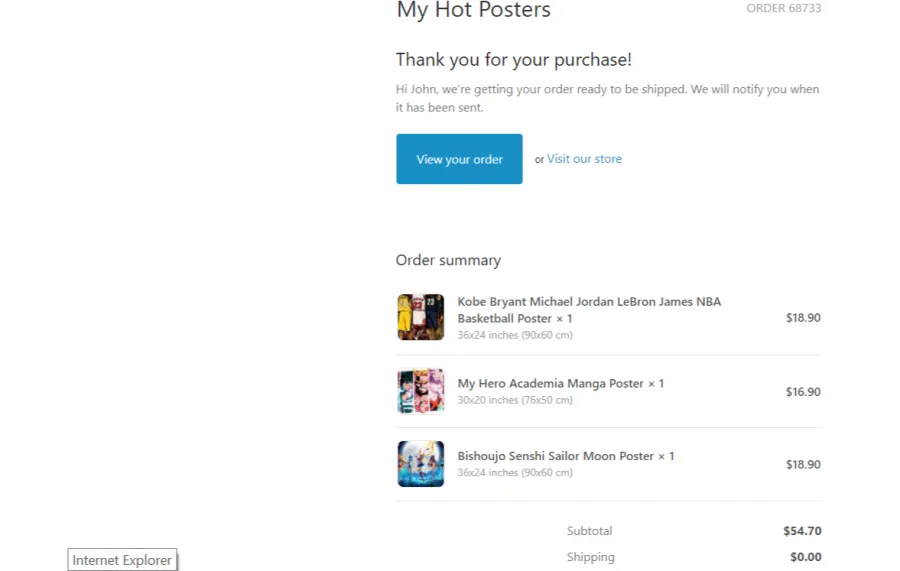Click the Kobe Bryant Michael Jordan poster title
900x571 pixels.
[x=589, y=310]
